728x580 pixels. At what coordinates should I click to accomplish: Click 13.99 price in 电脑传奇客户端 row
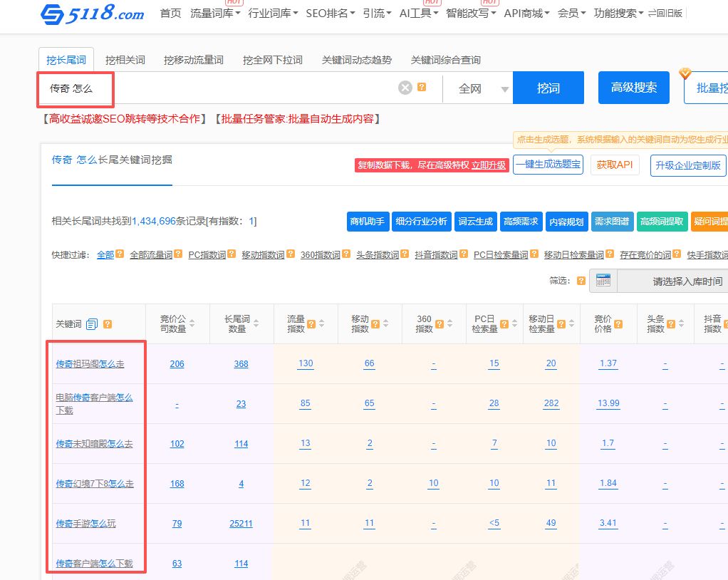pos(608,403)
